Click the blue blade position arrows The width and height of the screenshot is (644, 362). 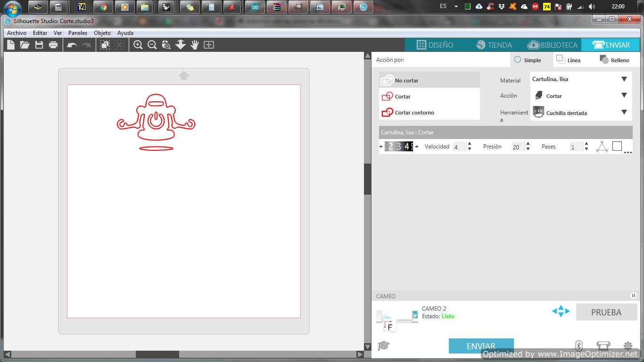[561, 311]
